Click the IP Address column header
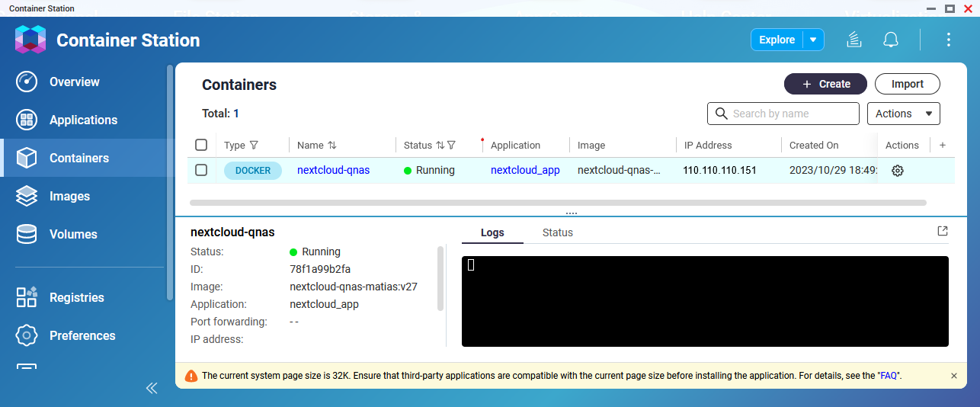Viewport: 980px width, 407px height. [x=707, y=145]
